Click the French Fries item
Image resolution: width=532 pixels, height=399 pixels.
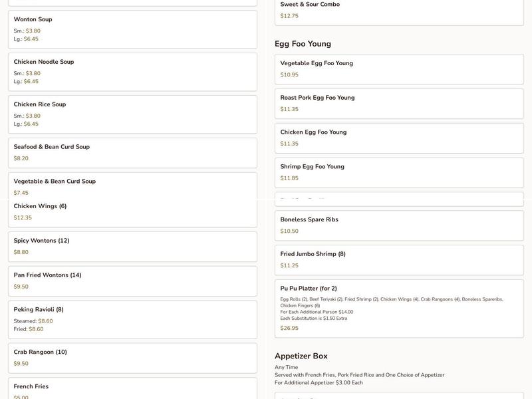[x=132, y=389]
